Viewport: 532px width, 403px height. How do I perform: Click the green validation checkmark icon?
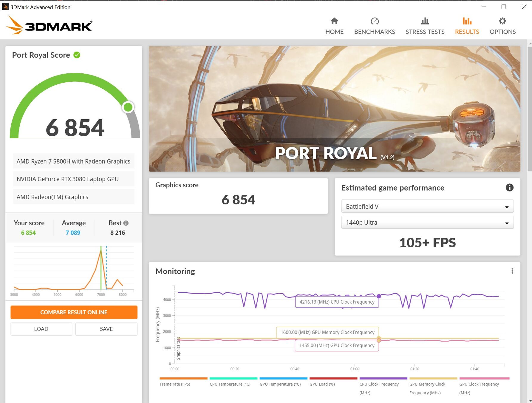click(77, 55)
